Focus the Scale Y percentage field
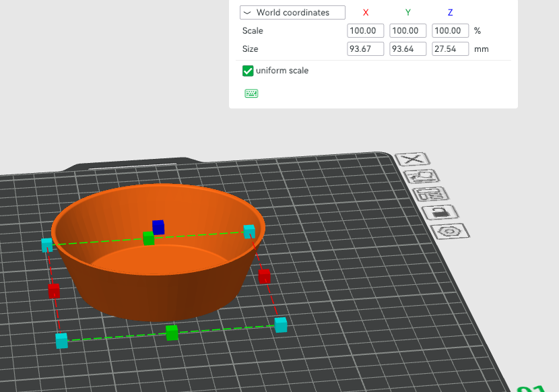The image size is (559, 392). (408, 31)
